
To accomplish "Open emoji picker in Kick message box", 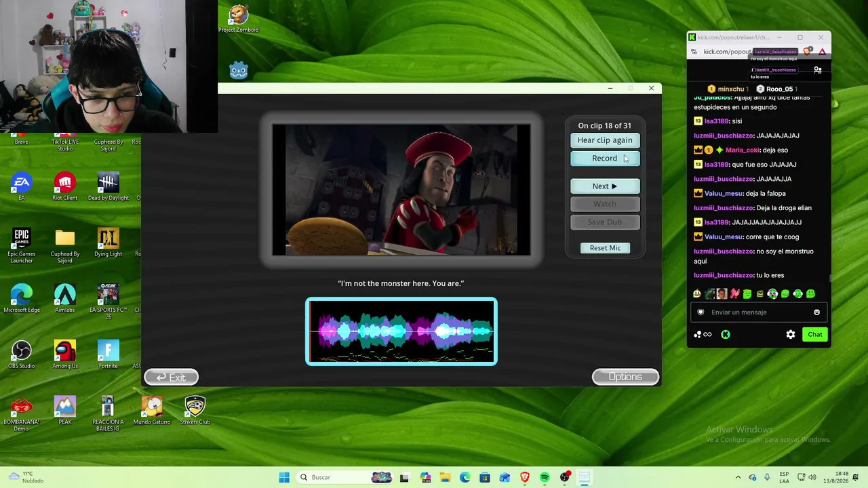I will coord(816,312).
